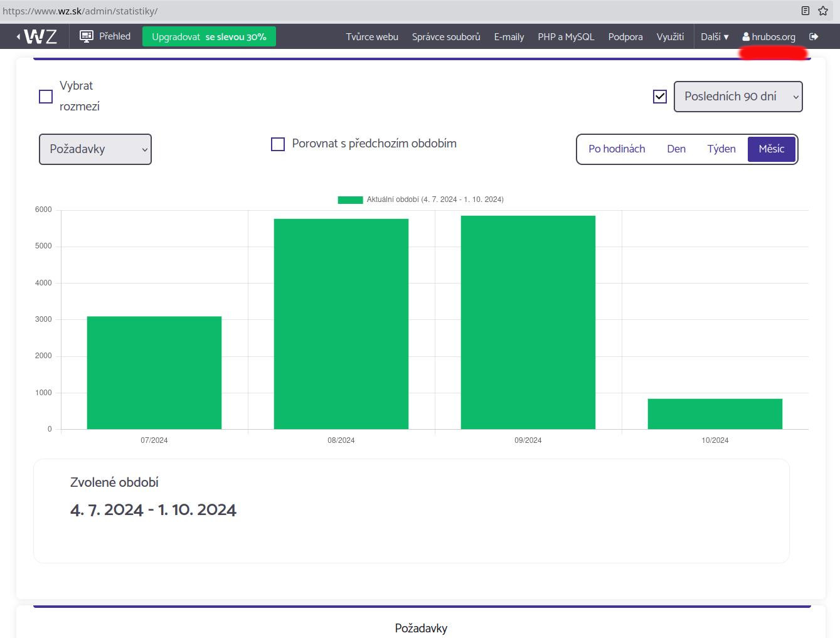Click the Zvolené období heading
The height and width of the screenshot is (638, 840).
pyautogui.click(x=114, y=482)
